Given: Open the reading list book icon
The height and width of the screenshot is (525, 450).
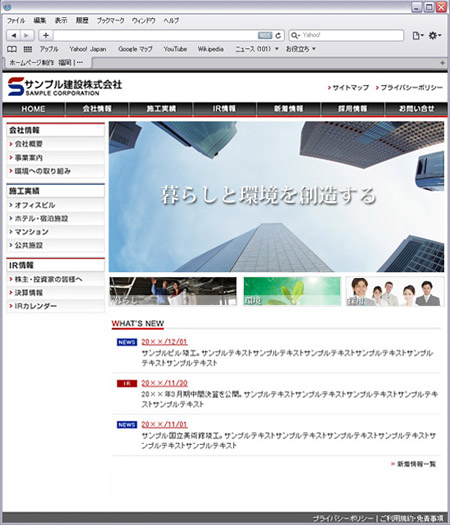Looking at the screenshot, I should (12, 49).
